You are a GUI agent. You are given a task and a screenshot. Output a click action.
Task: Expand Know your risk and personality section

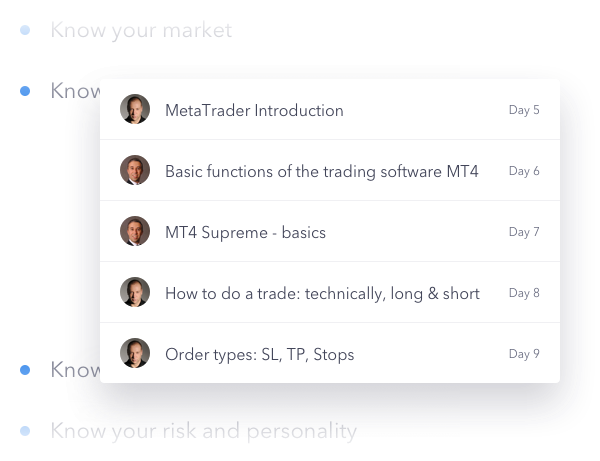tap(204, 431)
